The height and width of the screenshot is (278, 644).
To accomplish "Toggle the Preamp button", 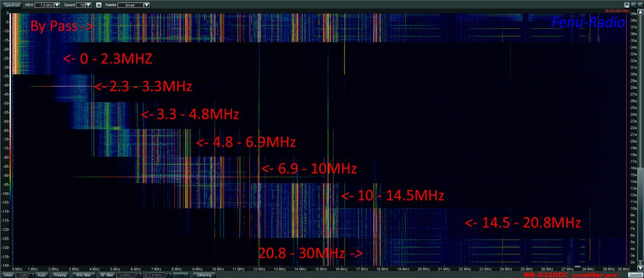I will click(60, 275).
